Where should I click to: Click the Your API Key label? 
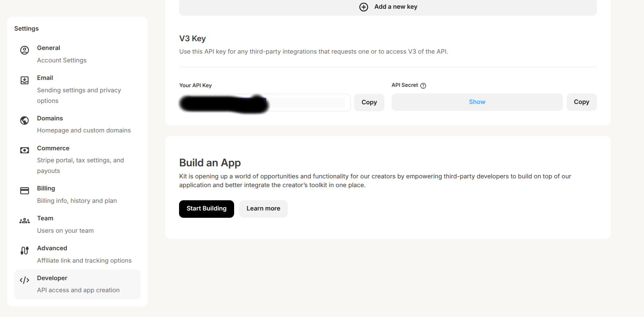click(x=195, y=85)
